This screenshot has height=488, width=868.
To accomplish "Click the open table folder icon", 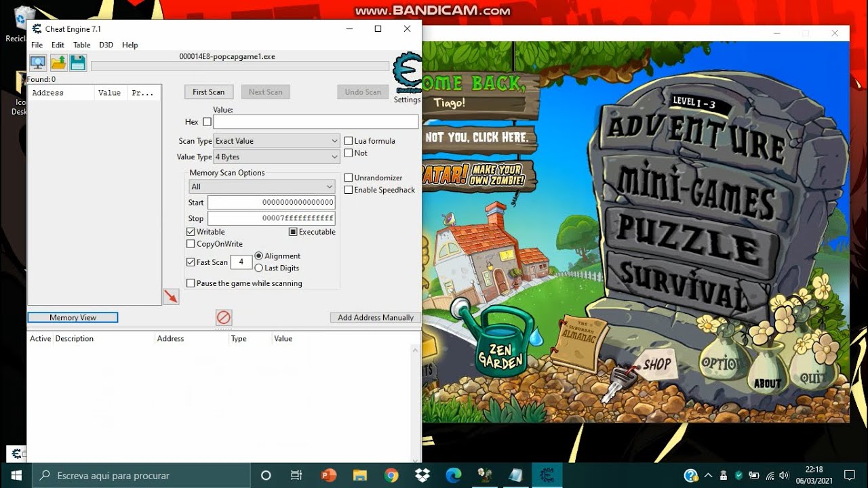I will pyautogui.click(x=58, y=63).
